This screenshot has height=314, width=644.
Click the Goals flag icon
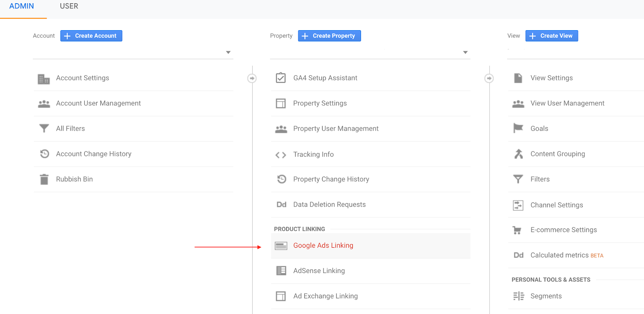pyautogui.click(x=518, y=128)
